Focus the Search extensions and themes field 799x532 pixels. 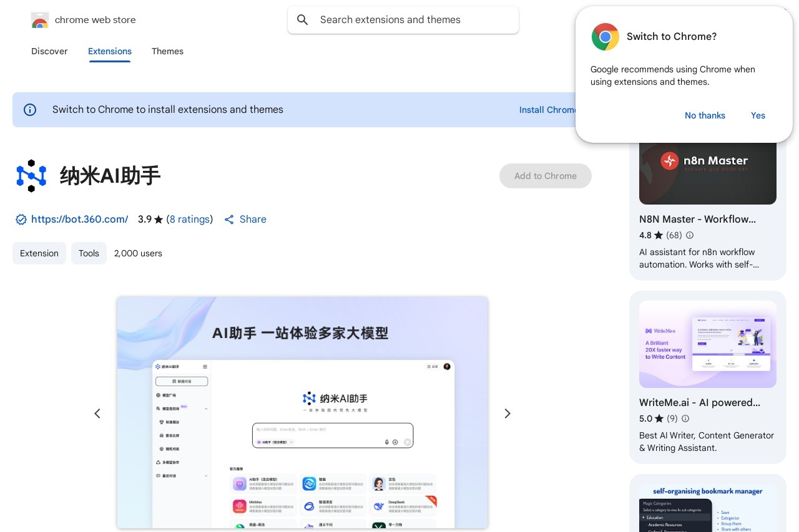point(403,20)
